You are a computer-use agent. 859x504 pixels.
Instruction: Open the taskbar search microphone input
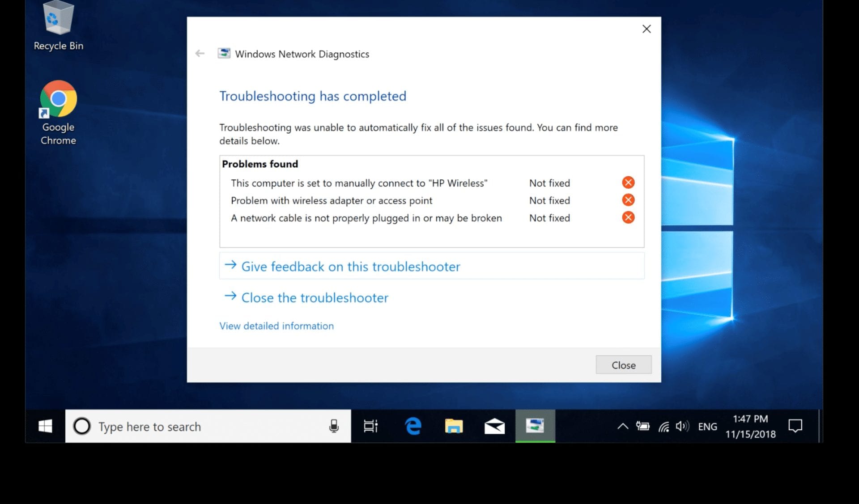coord(333,426)
